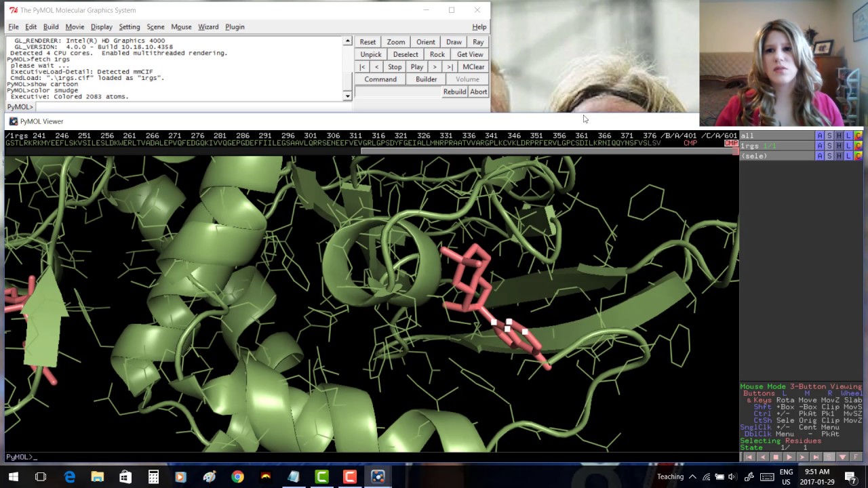Click the Builder button
868x488 pixels.
coord(427,79)
